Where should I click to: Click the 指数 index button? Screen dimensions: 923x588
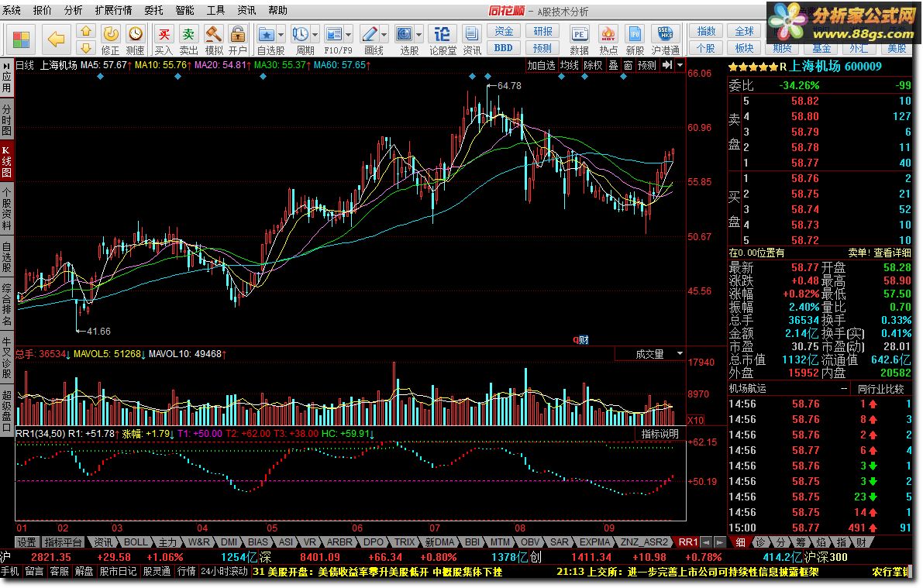(706, 31)
